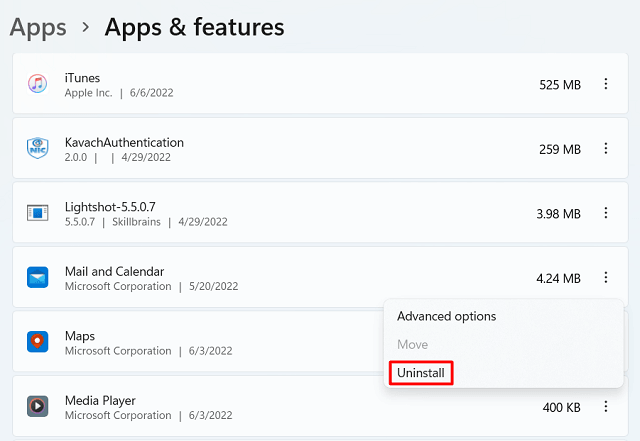Viewport: 640px width, 441px height.
Task: Select the iTunes app name
Action: click(x=81, y=77)
